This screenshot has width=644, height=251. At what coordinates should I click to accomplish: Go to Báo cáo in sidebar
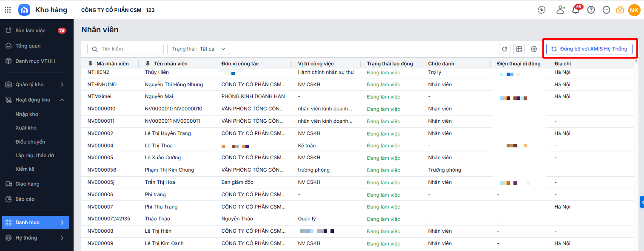click(x=25, y=199)
